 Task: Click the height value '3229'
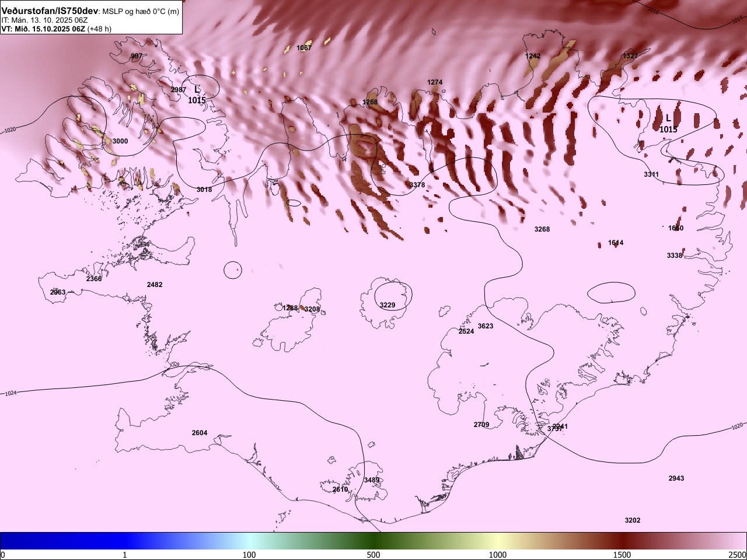pyautogui.click(x=388, y=305)
